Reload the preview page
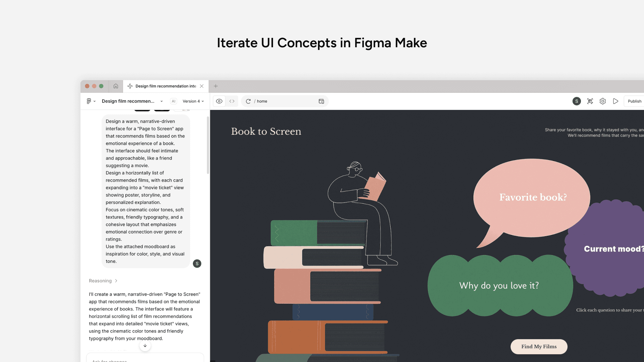This screenshot has width=644, height=362. point(248,101)
